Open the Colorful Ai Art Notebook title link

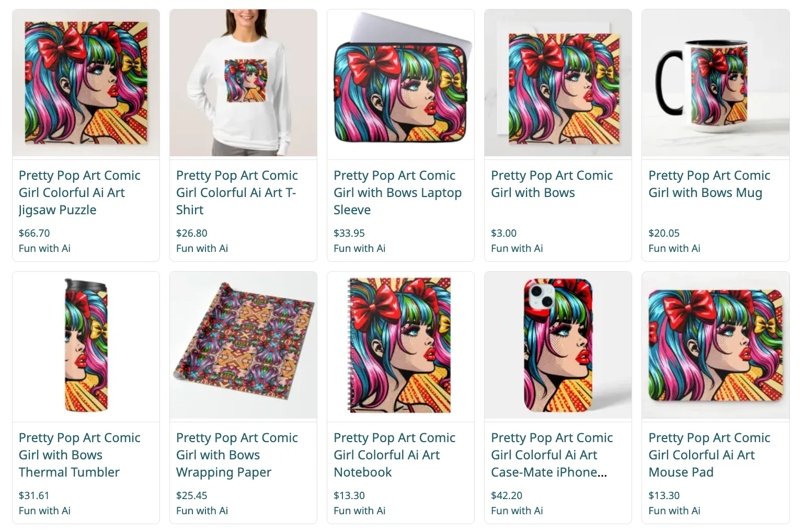[x=394, y=455]
